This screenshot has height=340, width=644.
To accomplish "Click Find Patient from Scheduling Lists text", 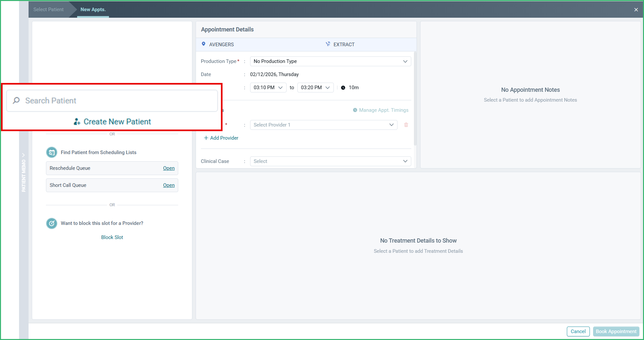I will [98, 152].
